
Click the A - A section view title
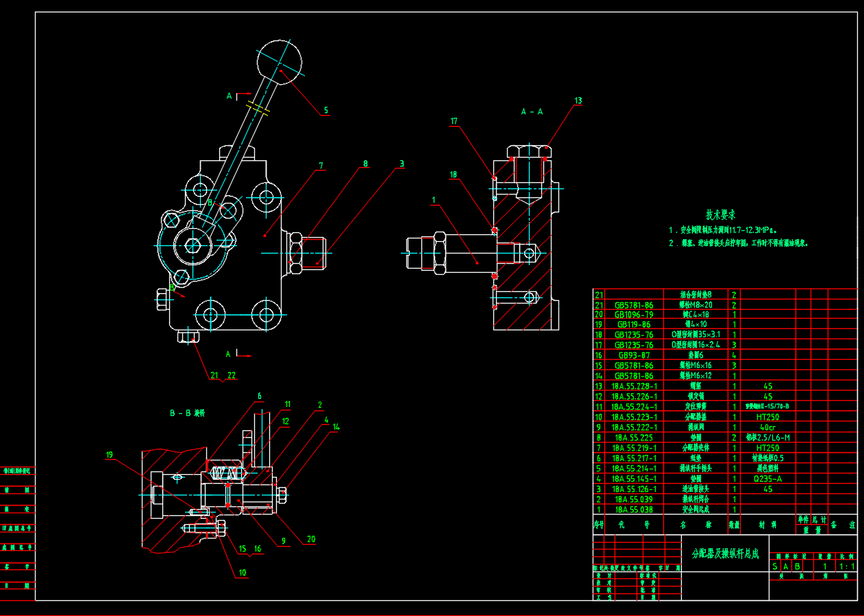pos(532,112)
